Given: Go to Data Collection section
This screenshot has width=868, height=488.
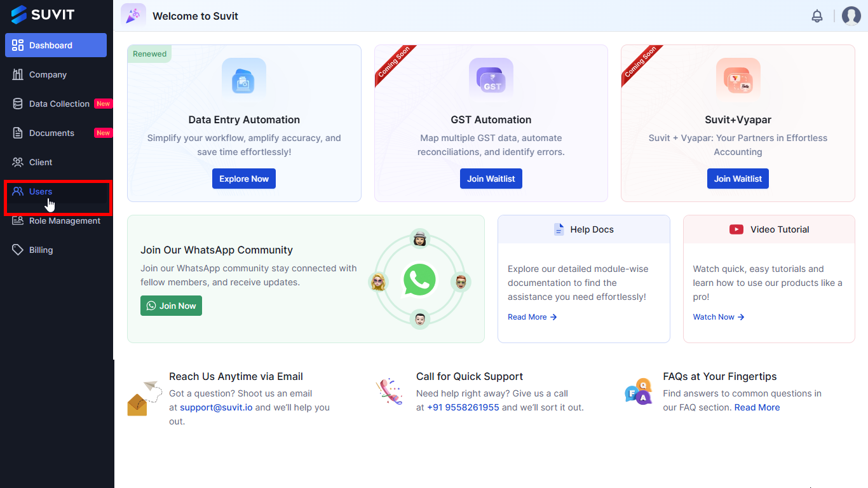Looking at the screenshot, I should pyautogui.click(x=56, y=104).
